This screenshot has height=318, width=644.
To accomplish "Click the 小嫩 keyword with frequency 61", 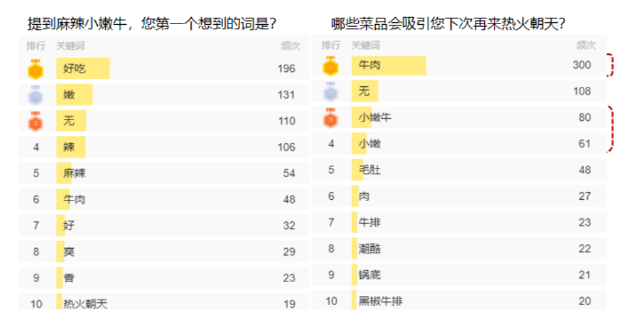I will tap(370, 144).
